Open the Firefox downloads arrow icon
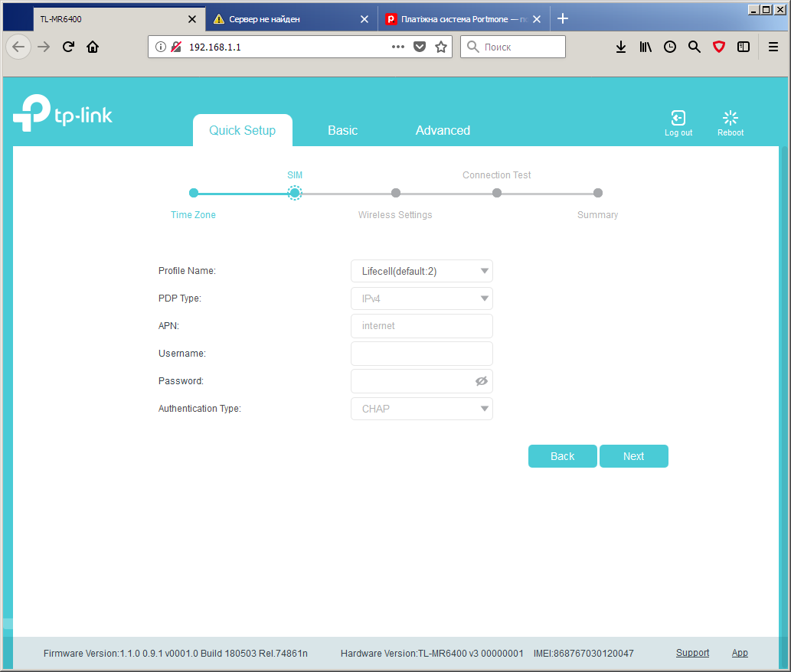Image resolution: width=791 pixels, height=672 pixels. pos(621,47)
